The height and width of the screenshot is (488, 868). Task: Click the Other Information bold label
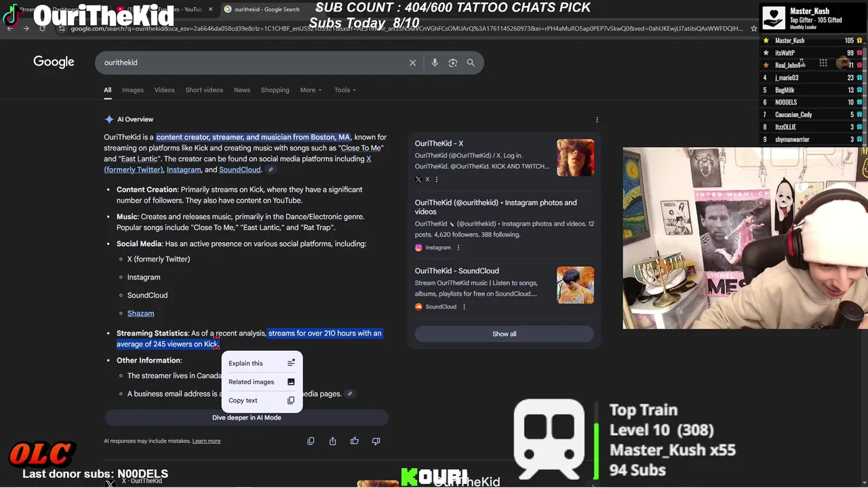(149, 361)
